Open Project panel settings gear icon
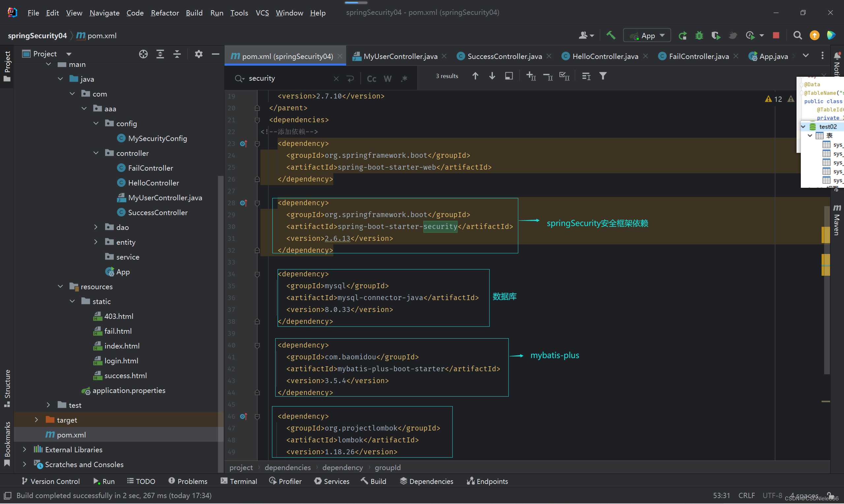Screen dimensions: 844x504 pos(198,54)
